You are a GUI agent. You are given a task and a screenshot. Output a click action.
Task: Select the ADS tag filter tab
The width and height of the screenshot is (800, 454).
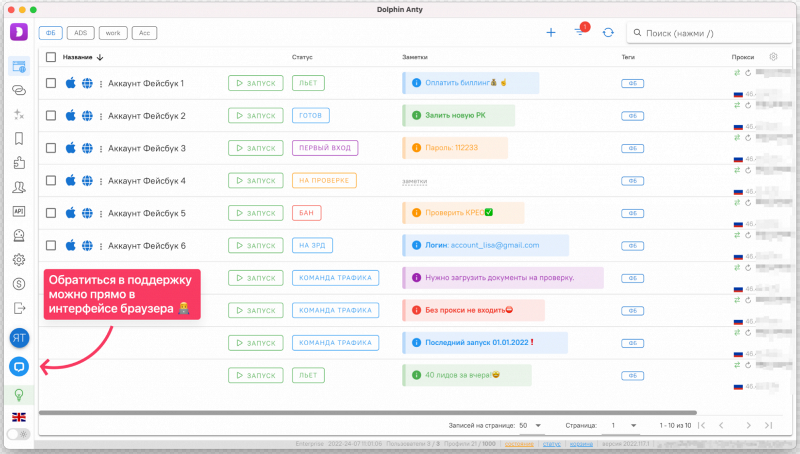[x=81, y=33]
